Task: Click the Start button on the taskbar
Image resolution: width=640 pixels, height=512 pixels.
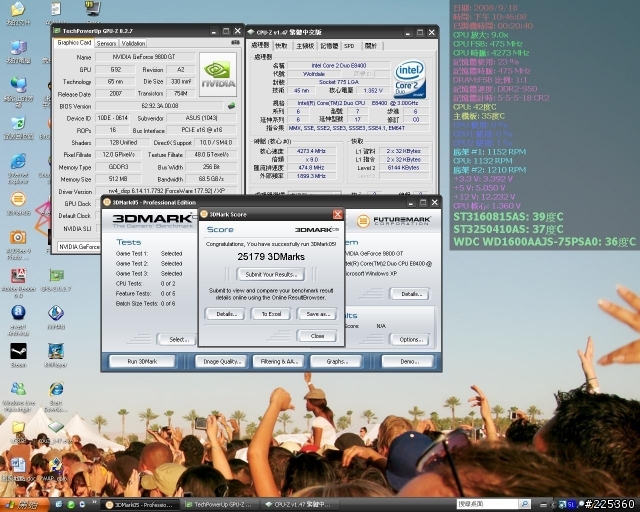Action: pos(24,505)
